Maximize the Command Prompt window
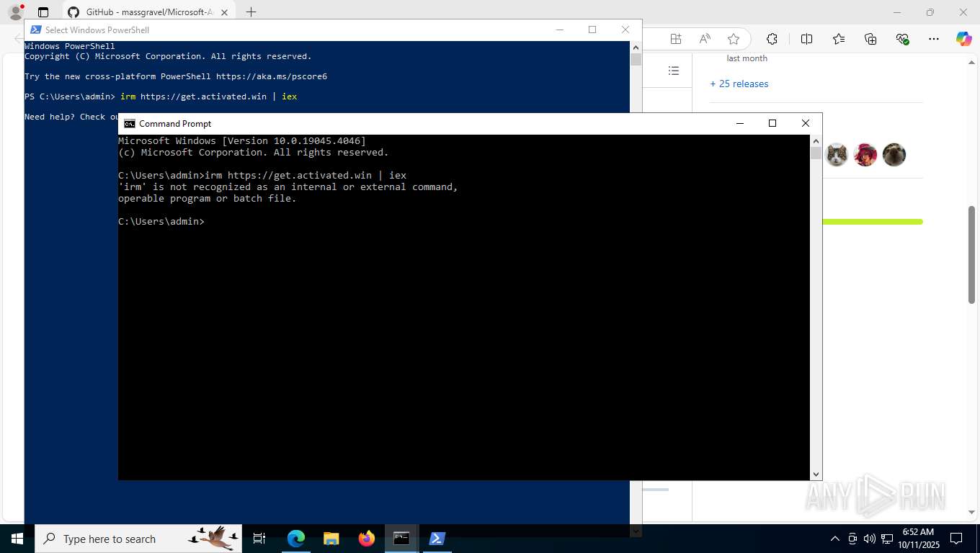Screen dimensions: 980x553 tap(772, 123)
